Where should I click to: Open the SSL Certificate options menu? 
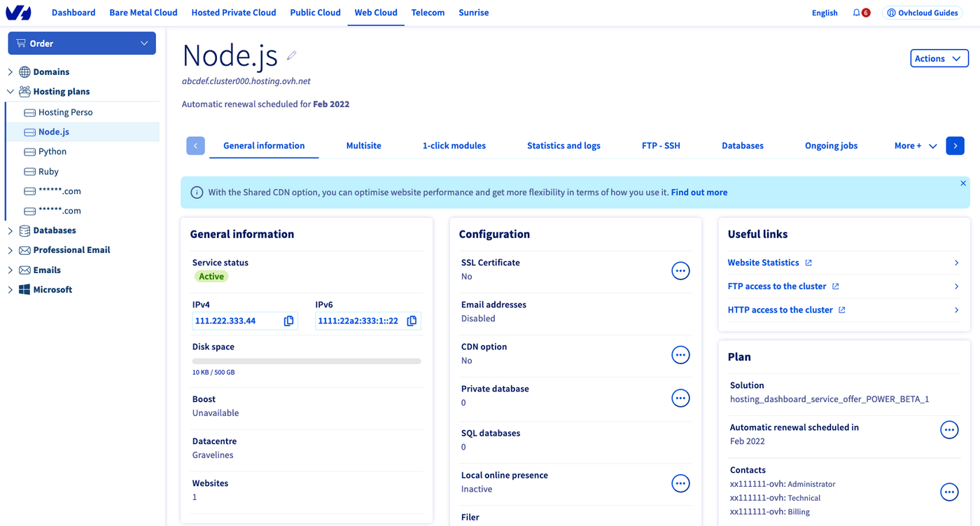(x=680, y=270)
